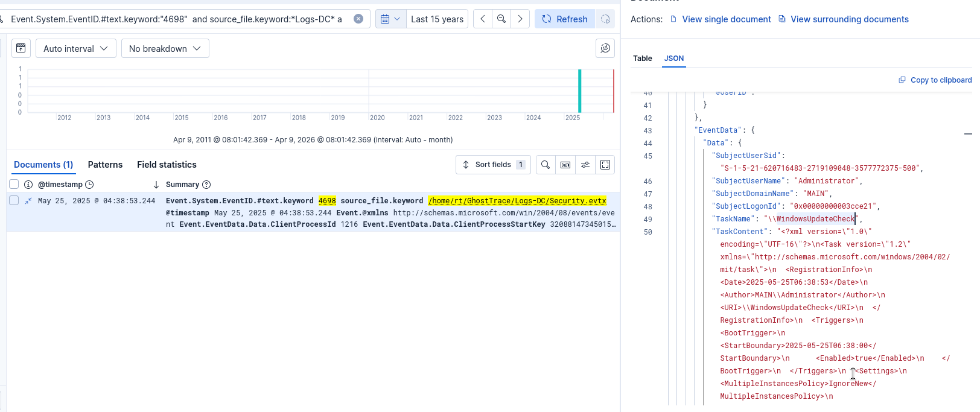Click the highlighted 4698 value in the row
The width and height of the screenshot is (980, 412).
click(x=327, y=201)
